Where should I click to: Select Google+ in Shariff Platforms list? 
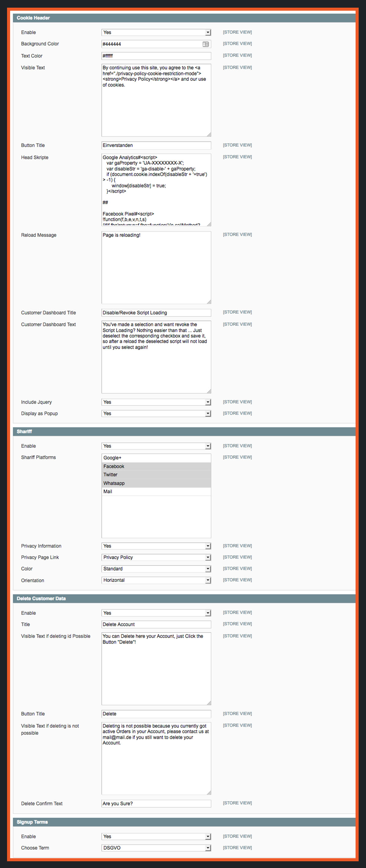point(156,458)
